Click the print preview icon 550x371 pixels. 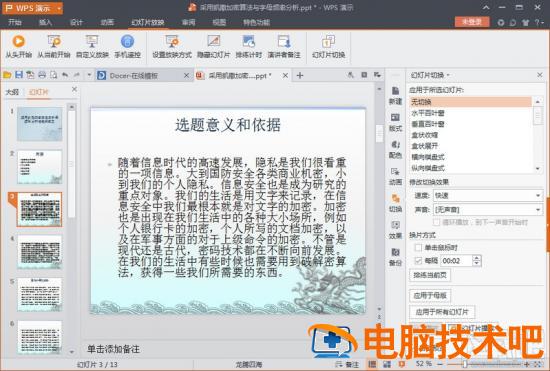[x=53, y=75]
